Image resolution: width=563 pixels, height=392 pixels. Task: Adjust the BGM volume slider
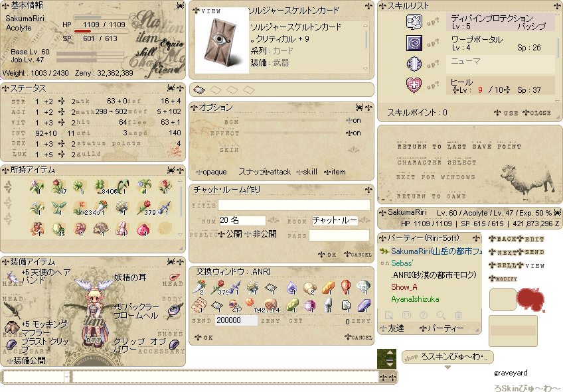pos(290,121)
